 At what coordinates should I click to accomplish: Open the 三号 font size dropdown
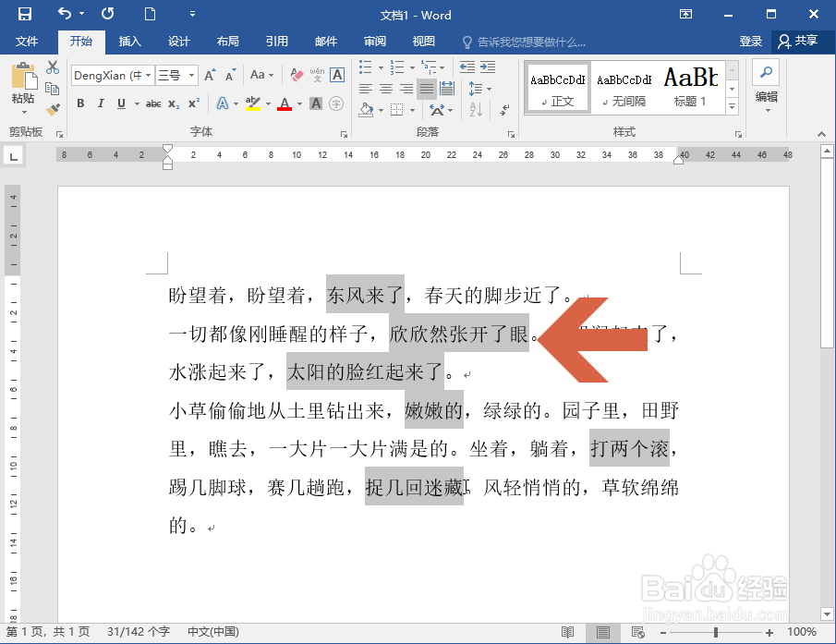pyautogui.click(x=192, y=75)
